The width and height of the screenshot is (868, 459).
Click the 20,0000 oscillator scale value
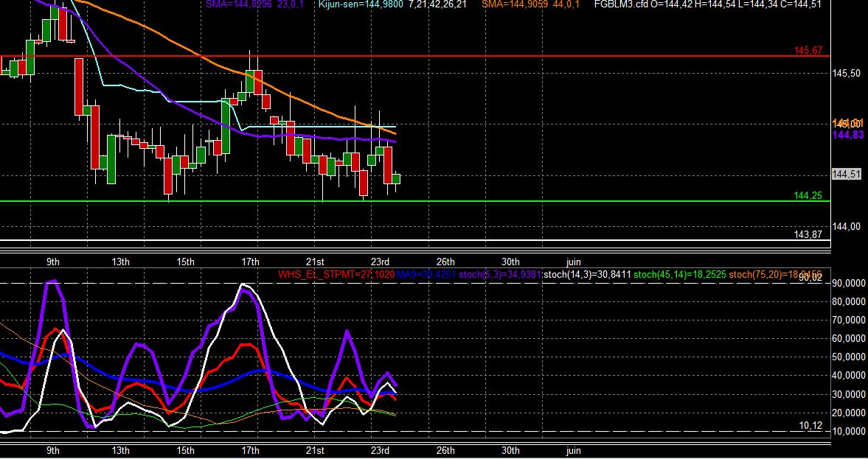(x=849, y=413)
